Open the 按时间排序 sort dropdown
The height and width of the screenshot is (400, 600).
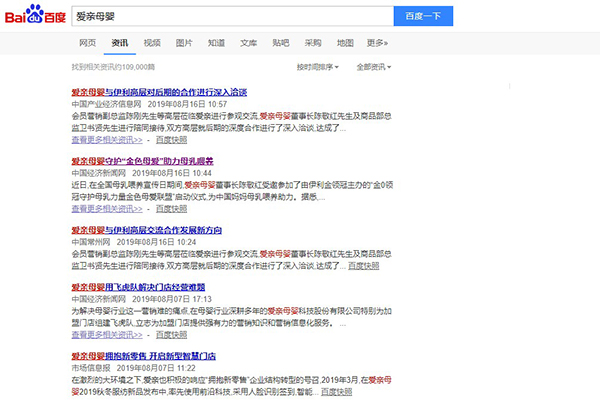pyautogui.click(x=317, y=66)
